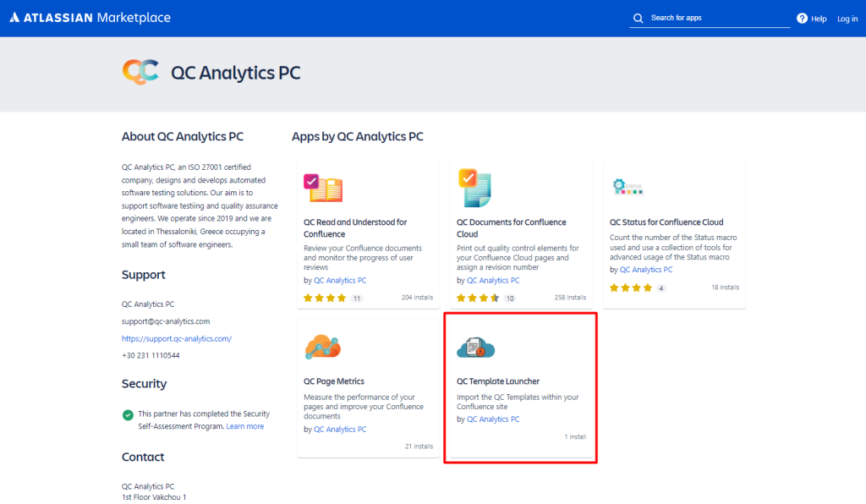Image resolution: width=866 pixels, height=504 pixels.
Task: Click the Support section heading
Action: point(144,275)
